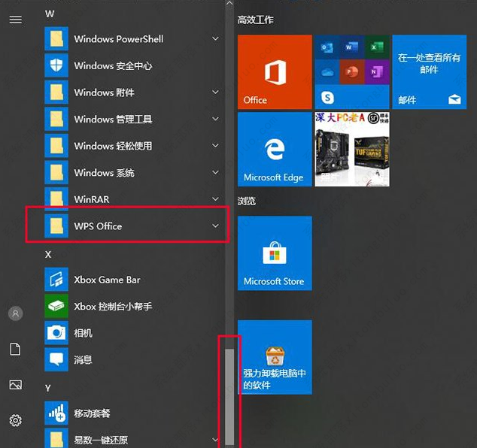Viewport: 477px width, 448px height.
Task: Open the user account icon
Action: tap(15, 313)
